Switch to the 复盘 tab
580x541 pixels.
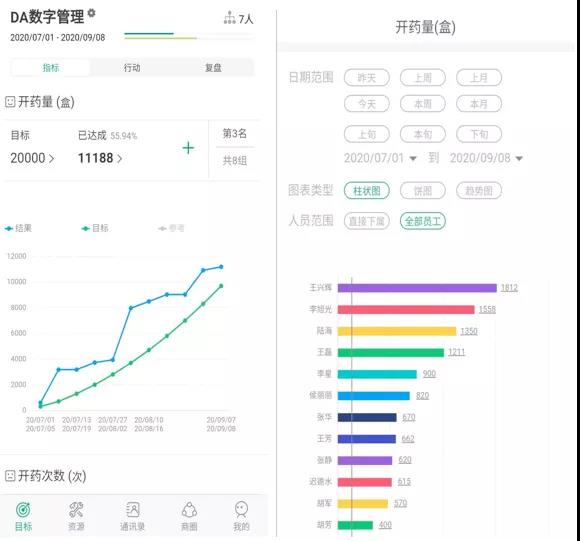click(213, 68)
